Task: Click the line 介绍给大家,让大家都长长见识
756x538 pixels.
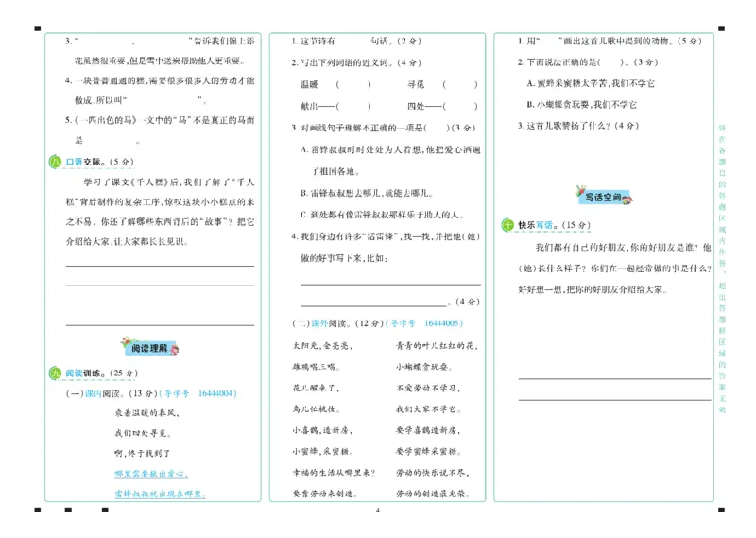Action: click(127, 242)
